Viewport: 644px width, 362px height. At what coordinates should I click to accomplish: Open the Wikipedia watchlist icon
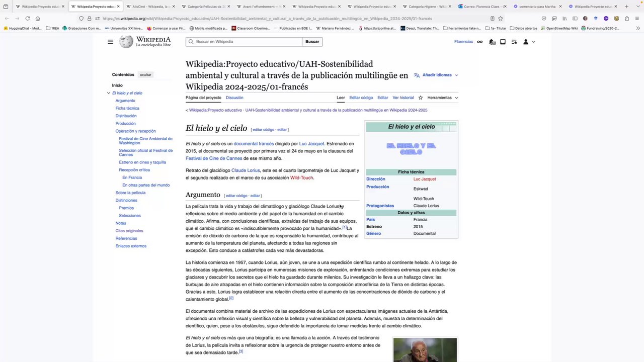pos(514,42)
